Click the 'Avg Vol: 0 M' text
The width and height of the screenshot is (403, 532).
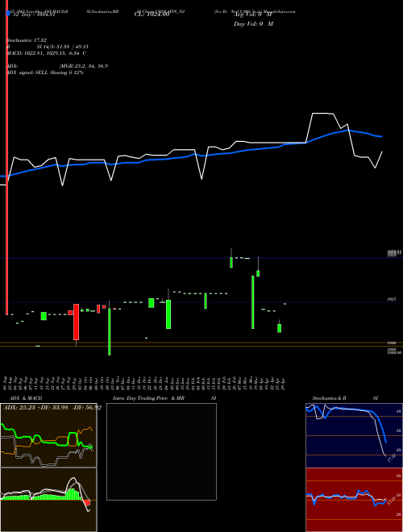tap(253, 15)
